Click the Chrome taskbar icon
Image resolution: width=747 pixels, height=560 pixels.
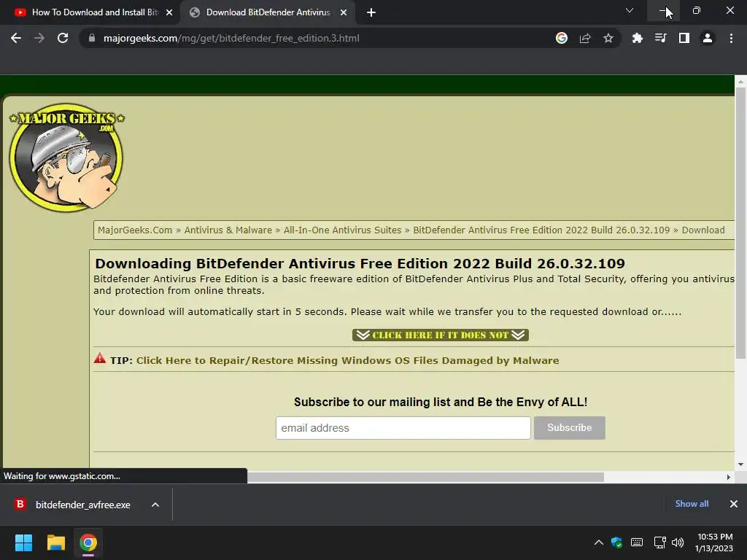(x=88, y=542)
